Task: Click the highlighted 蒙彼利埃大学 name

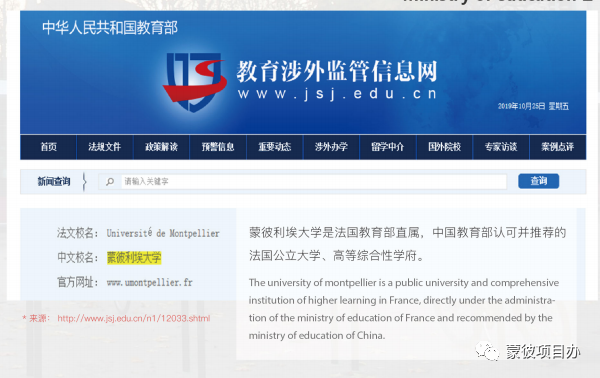Action: [x=134, y=257]
